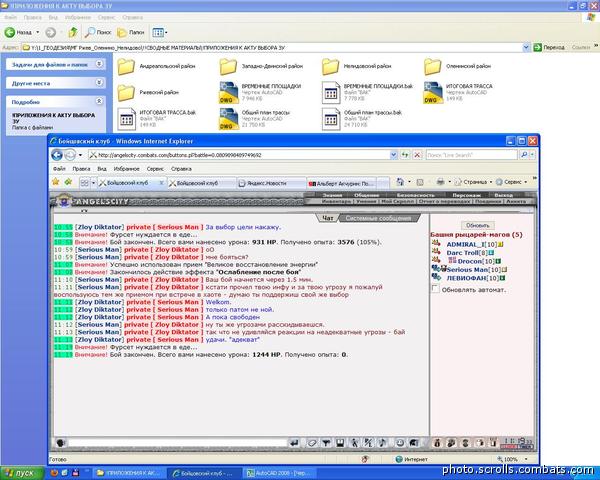Click the send message arrow icon in chat bar

[294, 443]
